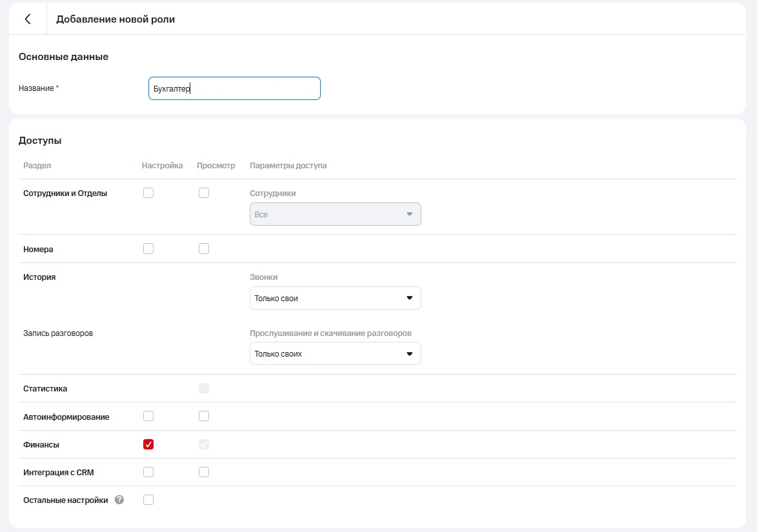Click the Просмотр checkbox for Финансы
This screenshot has width=757, height=532.
[x=204, y=444]
